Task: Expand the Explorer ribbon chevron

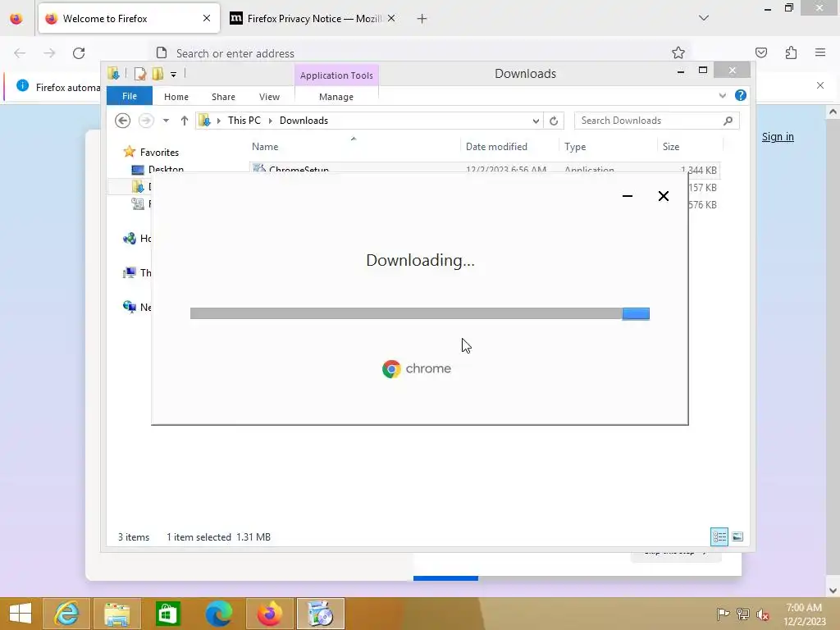Action: 722,96
